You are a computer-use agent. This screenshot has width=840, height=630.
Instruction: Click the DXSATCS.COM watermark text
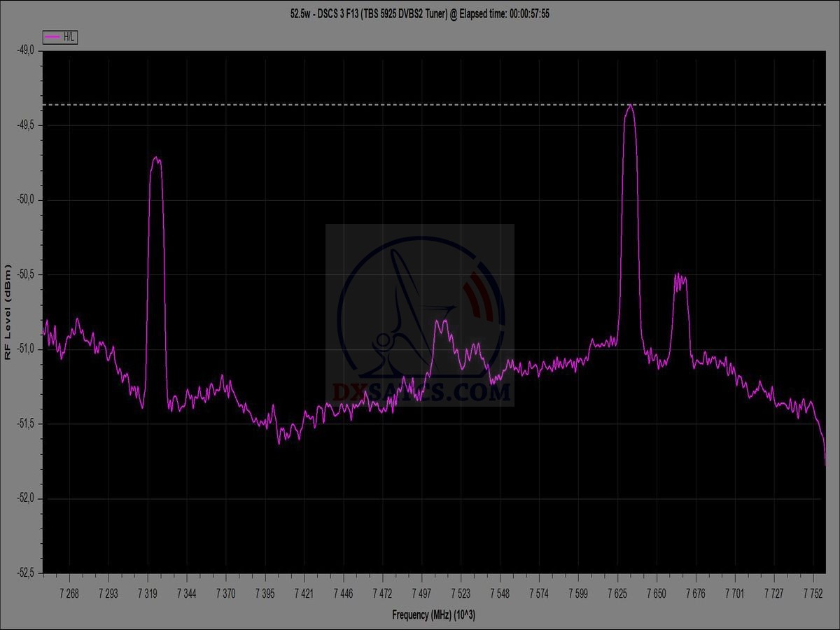point(420,392)
